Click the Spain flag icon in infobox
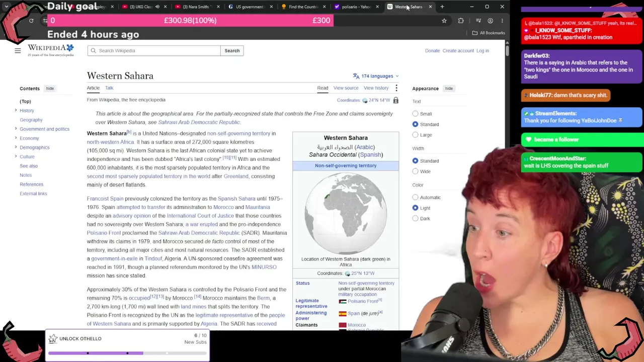This screenshot has height=362, width=644. [343, 313]
